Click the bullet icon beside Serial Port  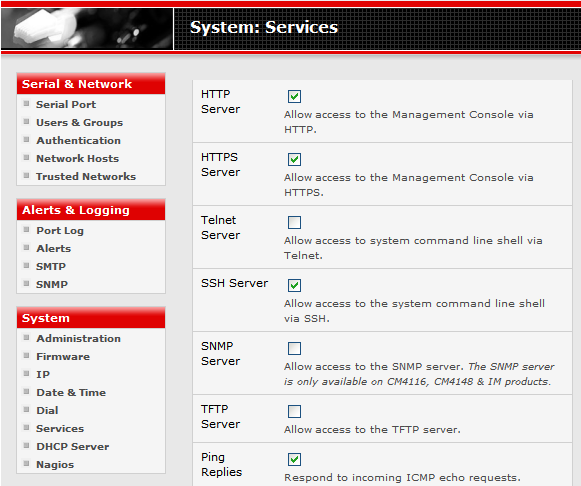pyautogui.click(x=26, y=103)
